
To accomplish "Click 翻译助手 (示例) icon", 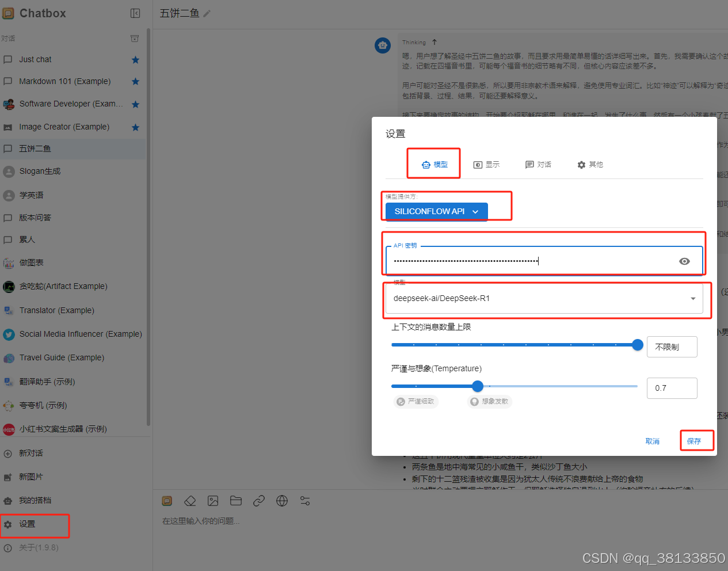I will [x=9, y=382].
